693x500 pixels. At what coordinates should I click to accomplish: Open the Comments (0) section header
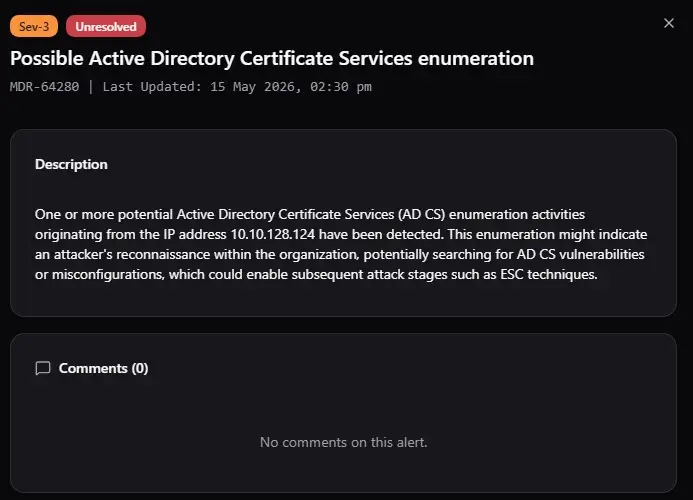click(x=103, y=368)
